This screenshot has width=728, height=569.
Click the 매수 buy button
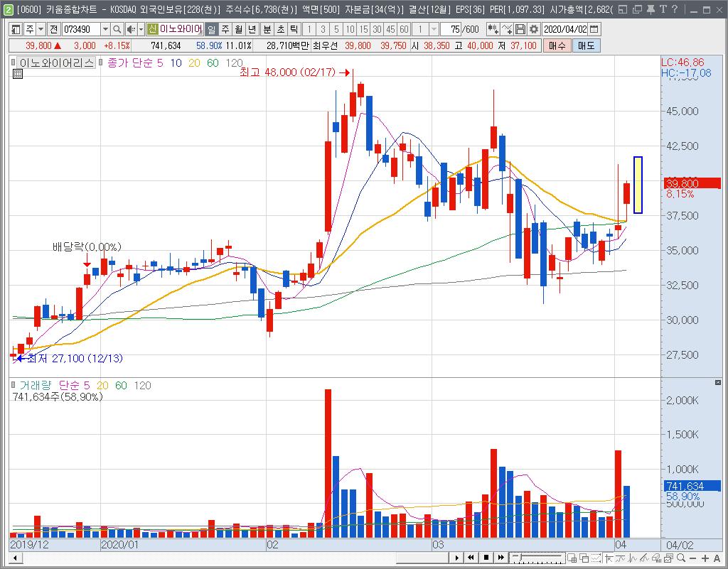pos(557,45)
